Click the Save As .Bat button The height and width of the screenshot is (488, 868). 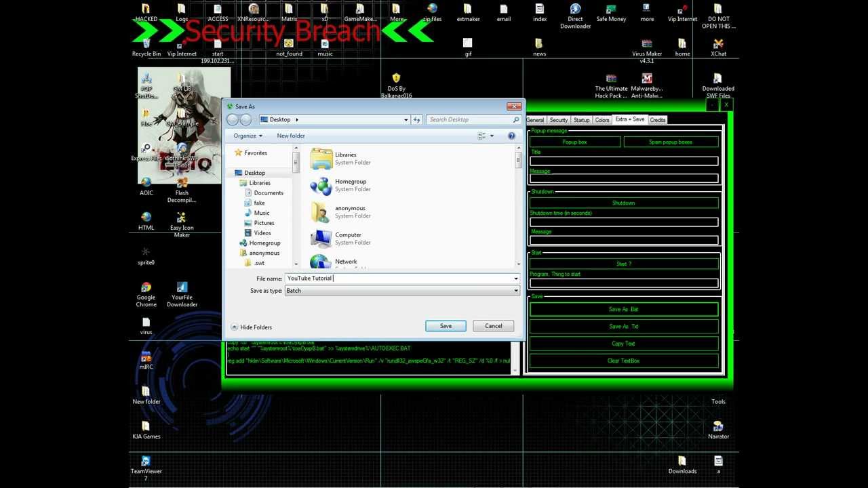click(x=624, y=309)
